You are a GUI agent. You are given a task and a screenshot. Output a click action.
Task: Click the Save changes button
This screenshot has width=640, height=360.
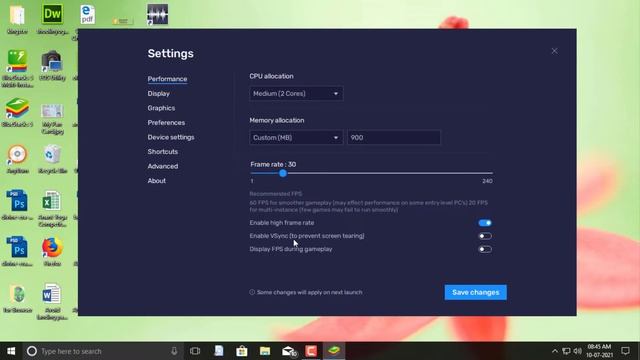(x=476, y=292)
